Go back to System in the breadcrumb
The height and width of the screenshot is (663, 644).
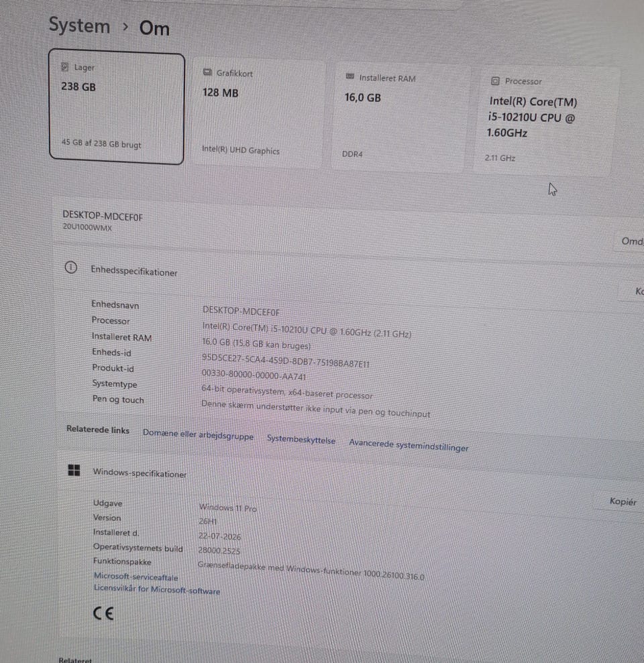pyautogui.click(x=80, y=25)
